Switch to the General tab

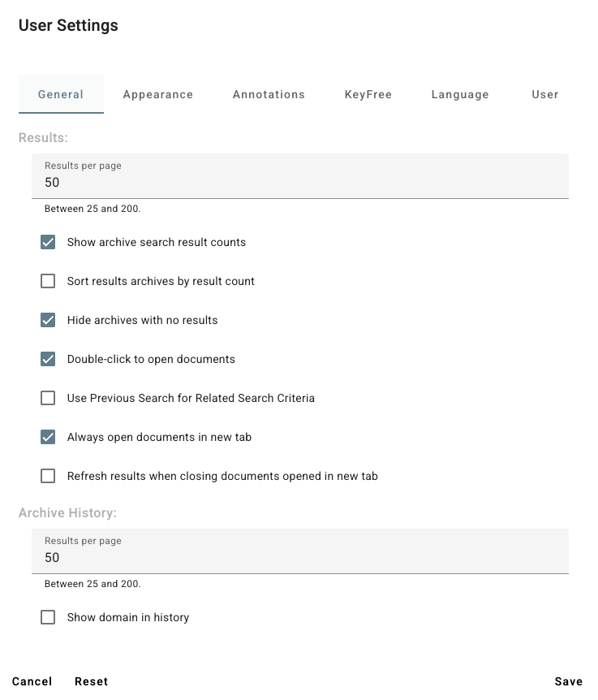tap(61, 94)
